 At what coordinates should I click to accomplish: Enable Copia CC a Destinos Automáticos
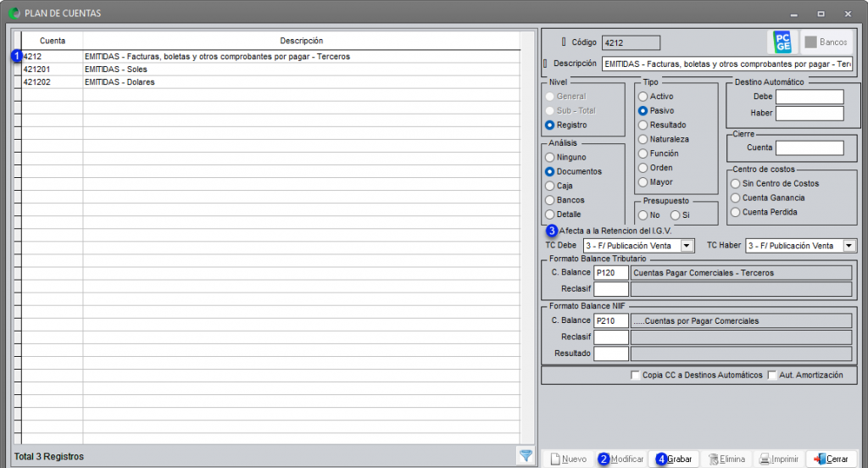click(635, 375)
